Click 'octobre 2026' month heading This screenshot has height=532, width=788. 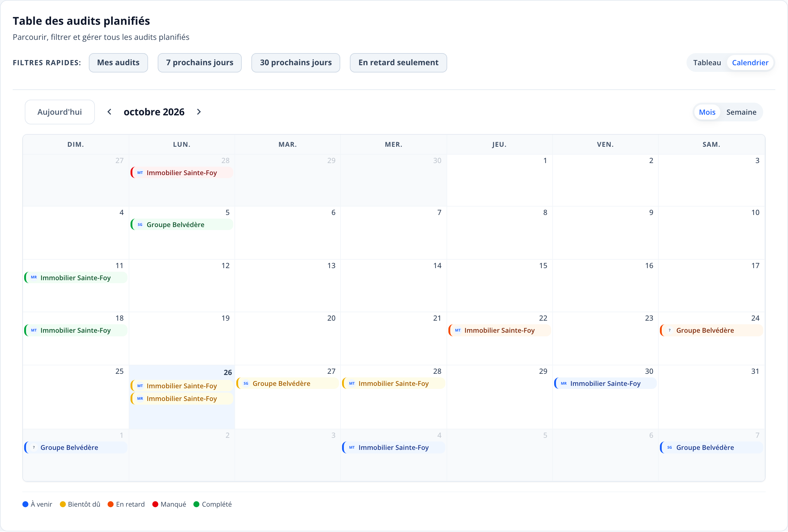(154, 112)
